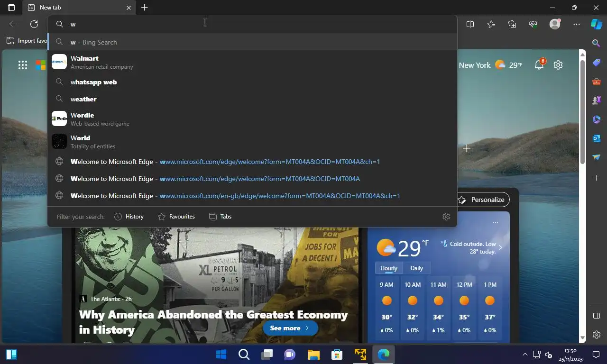The image size is (607, 364).
Task: Choose Wordle suggestion
Action: click(252, 119)
